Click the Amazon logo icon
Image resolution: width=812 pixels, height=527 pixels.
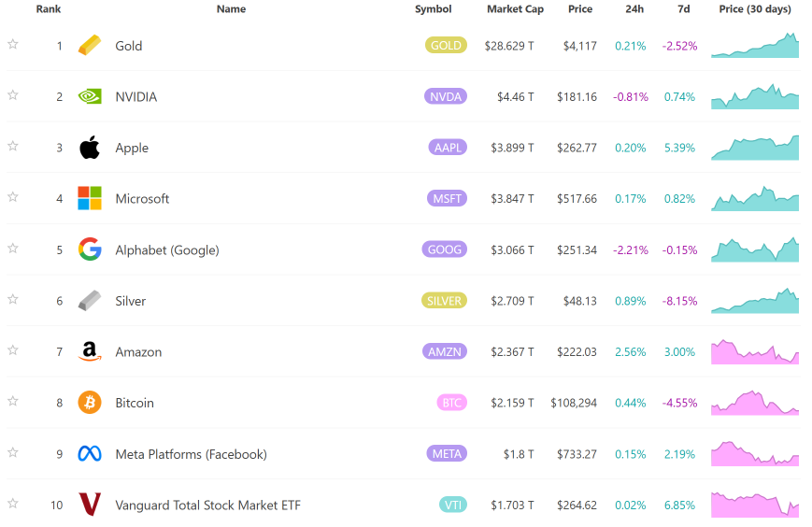(90, 352)
